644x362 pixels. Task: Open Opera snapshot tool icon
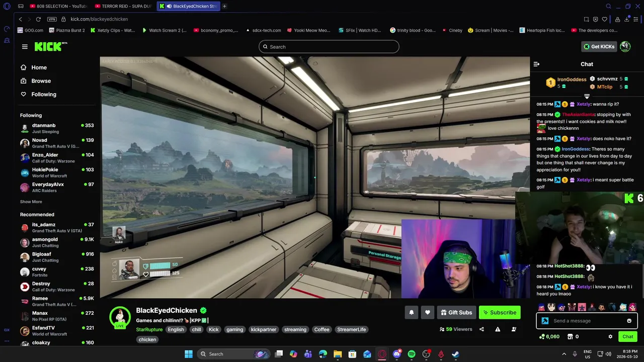pos(586,19)
